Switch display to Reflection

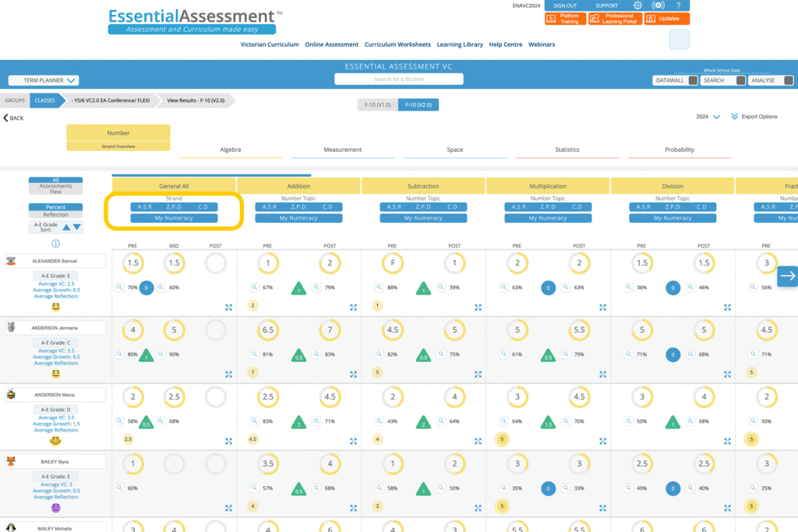pos(55,215)
